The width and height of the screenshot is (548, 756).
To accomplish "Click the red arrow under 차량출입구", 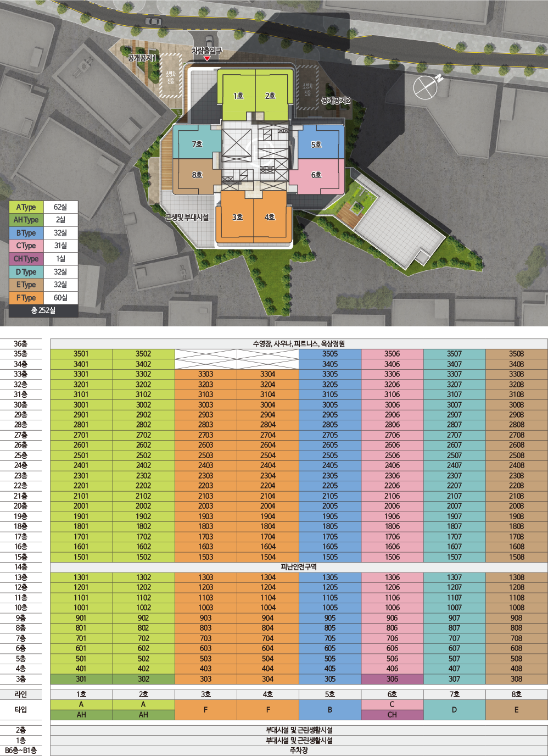I will pos(207,58).
